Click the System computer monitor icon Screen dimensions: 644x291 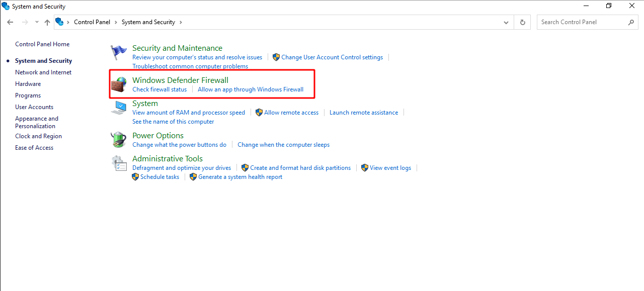(119, 108)
